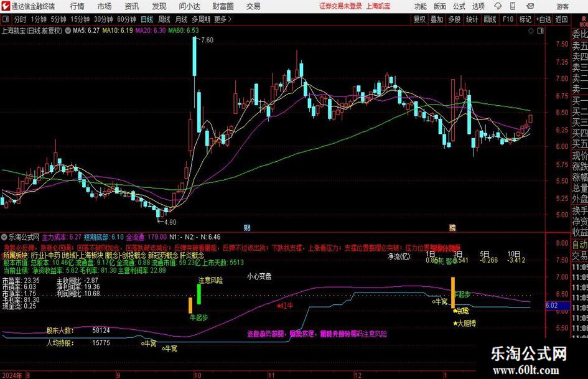Click the diamond icon at chart top-right
588x379 pixels.
(531, 30)
